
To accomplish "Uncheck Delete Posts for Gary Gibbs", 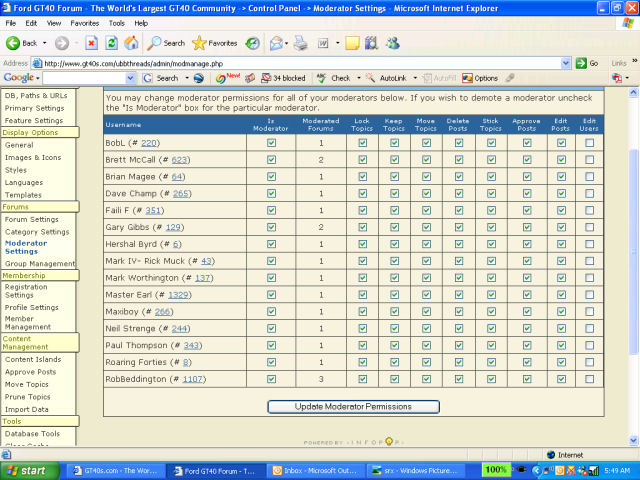I will pyautogui.click(x=459, y=227).
